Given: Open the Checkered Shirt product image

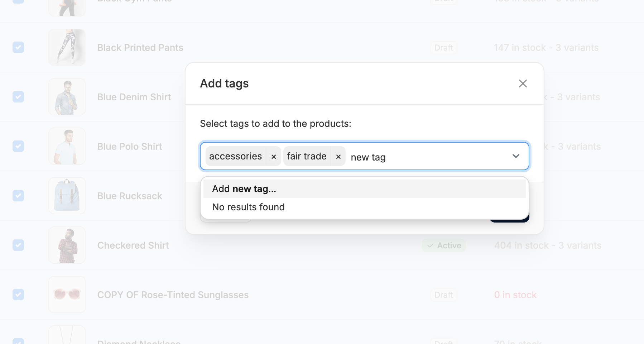Looking at the screenshot, I should [x=67, y=245].
